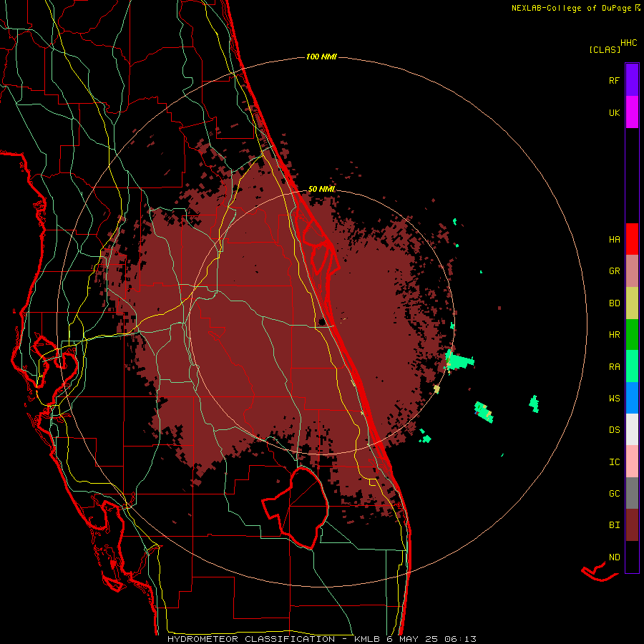Click the 'GR' legend label
The width and height of the screenshot is (644, 644).
click(614, 271)
